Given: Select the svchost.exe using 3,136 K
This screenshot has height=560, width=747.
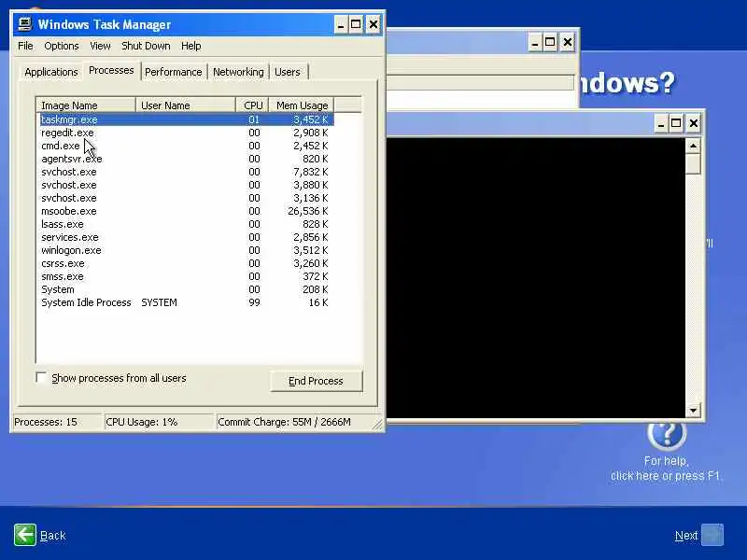Looking at the screenshot, I should pos(68,198).
